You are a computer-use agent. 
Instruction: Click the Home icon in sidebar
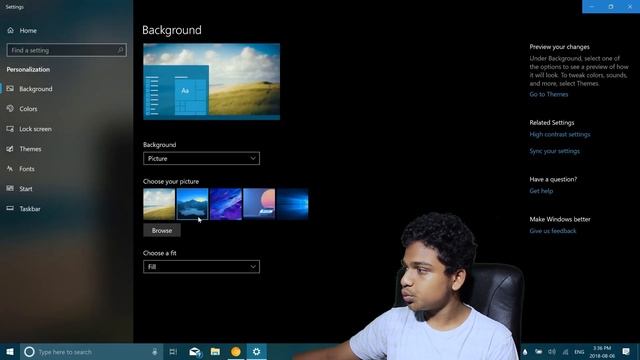tap(11, 30)
